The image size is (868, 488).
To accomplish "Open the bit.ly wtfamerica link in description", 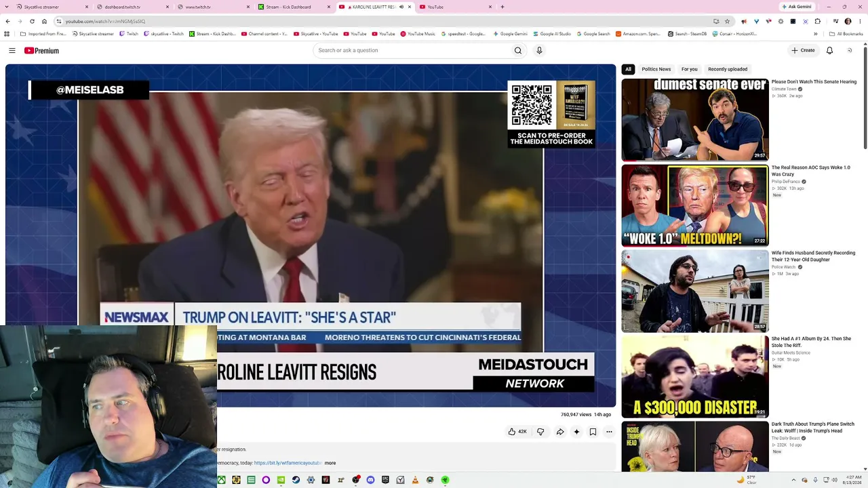I will coord(288,463).
